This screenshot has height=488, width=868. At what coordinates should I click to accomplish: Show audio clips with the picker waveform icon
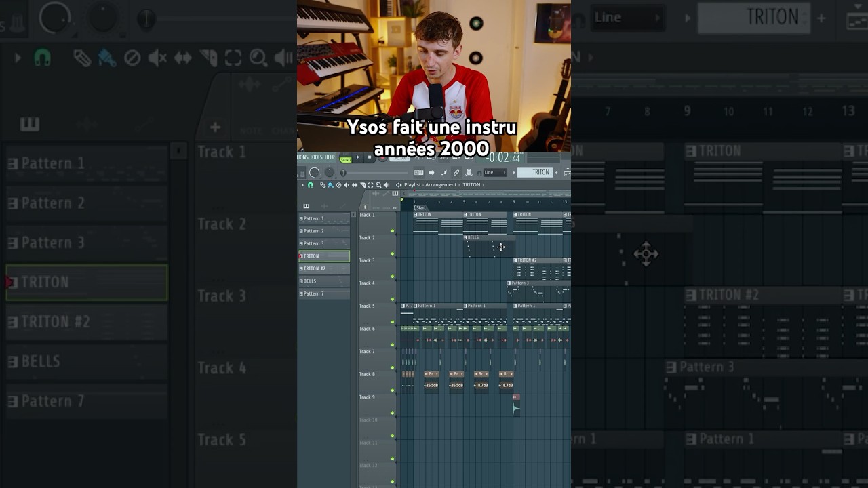pos(324,206)
